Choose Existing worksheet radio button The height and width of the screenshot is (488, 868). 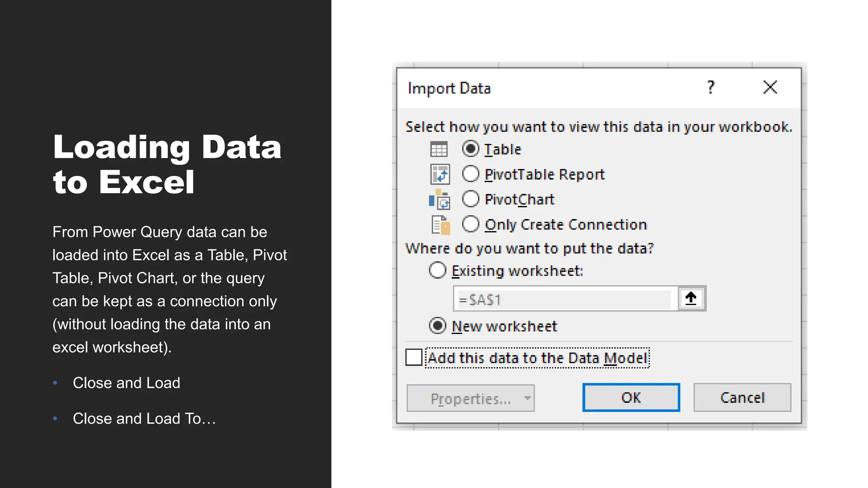click(437, 270)
